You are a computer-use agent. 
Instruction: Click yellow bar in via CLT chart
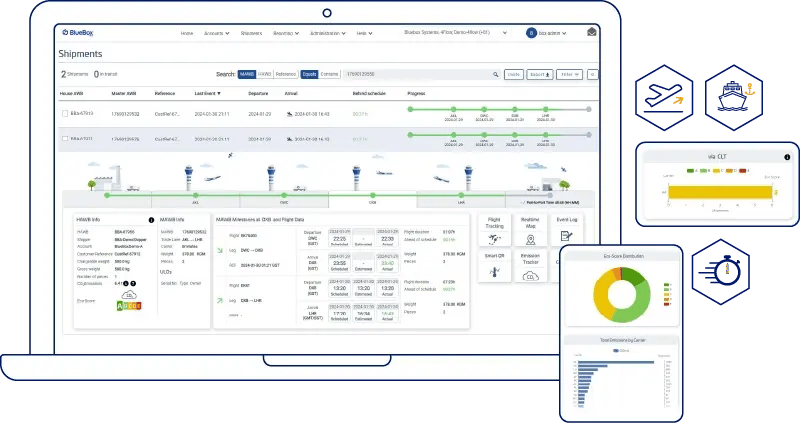[720, 192]
